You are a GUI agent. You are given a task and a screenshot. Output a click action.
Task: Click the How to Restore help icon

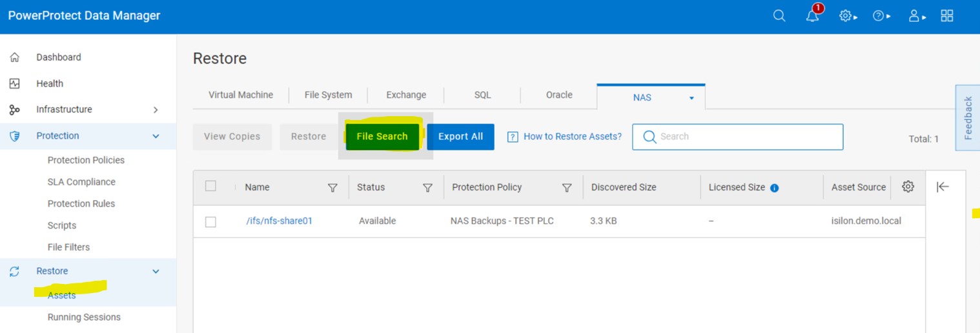(x=513, y=137)
